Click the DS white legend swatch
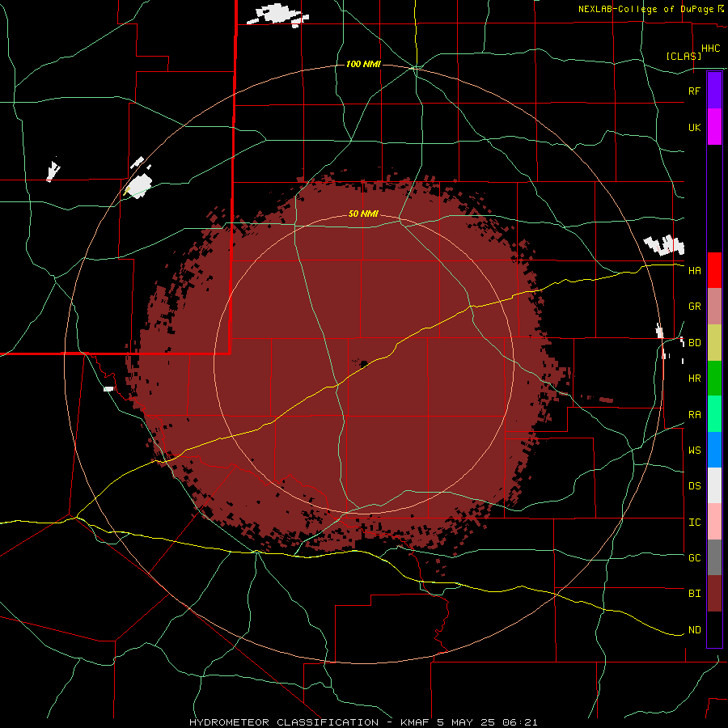The height and width of the screenshot is (728, 728). [714, 485]
